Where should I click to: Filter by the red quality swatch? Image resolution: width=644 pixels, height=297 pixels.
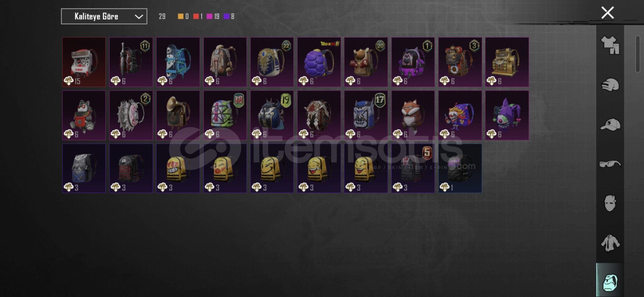coord(196,16)
